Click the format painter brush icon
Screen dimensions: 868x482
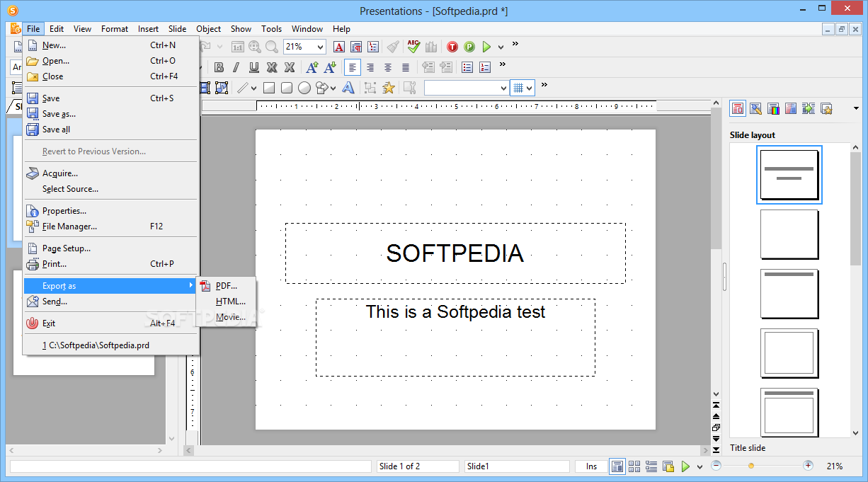pyautogui.click(x=393, y=47)
